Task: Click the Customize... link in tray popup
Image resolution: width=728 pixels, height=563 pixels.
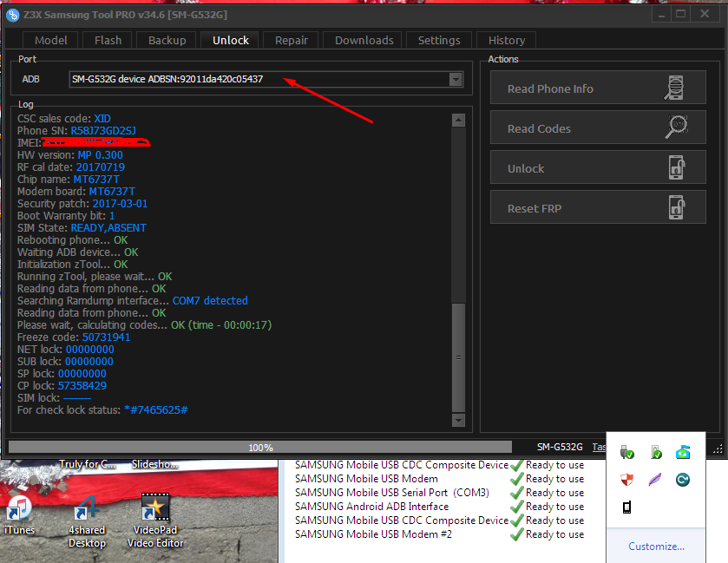Action: click(656, 547)
